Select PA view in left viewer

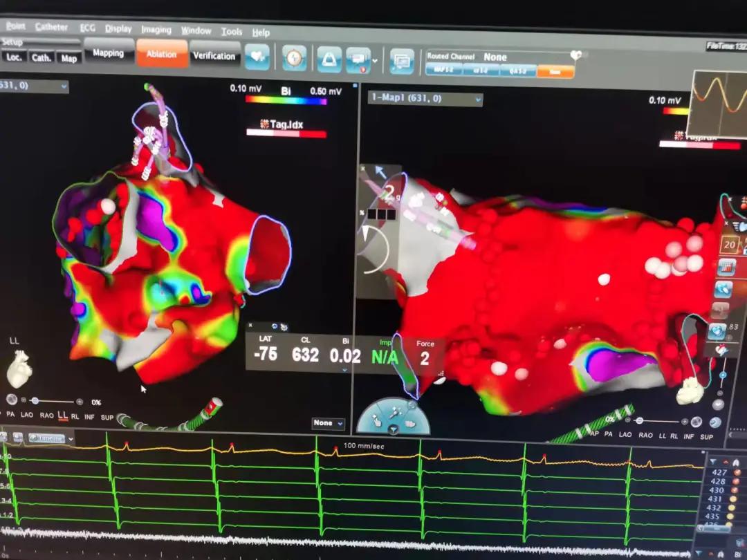pos(10,414)
